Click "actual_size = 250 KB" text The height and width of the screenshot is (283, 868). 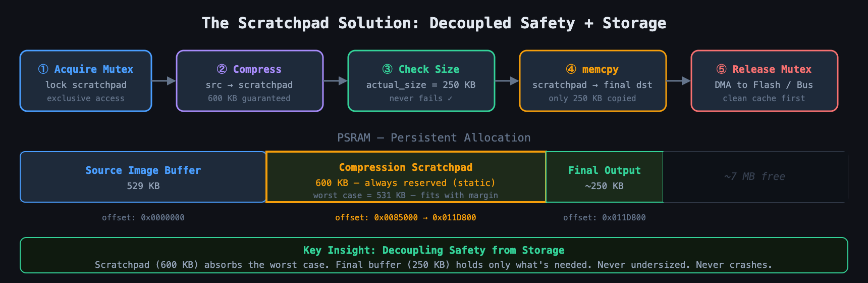tap(421, 85)
